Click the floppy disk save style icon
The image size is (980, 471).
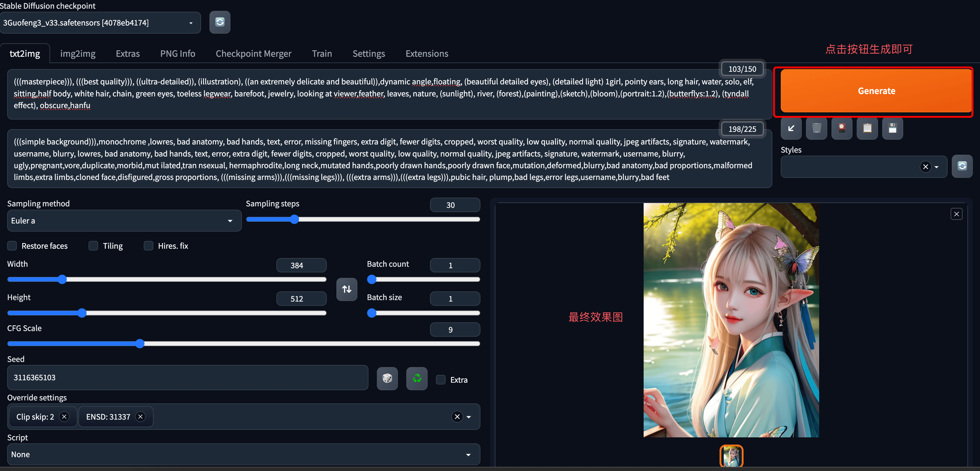[x=892, y=129]
